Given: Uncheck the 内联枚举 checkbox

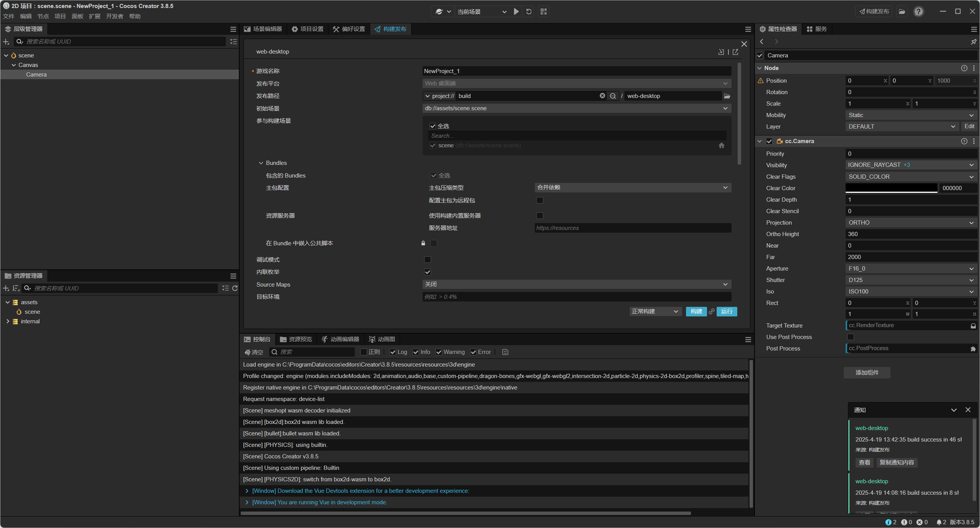Looking at the screenshot, I should coord(428,272).
